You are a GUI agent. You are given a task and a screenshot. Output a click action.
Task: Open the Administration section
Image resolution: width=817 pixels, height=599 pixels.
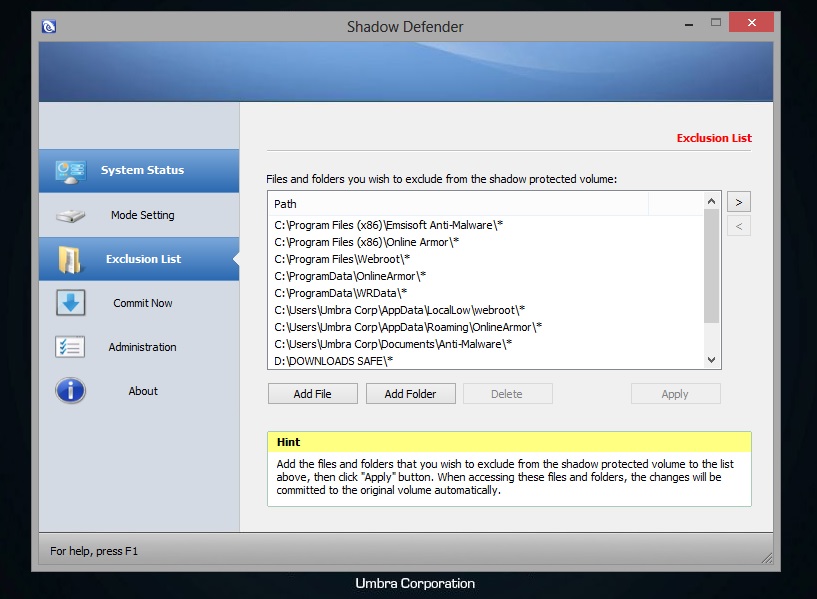click(139, 347)
